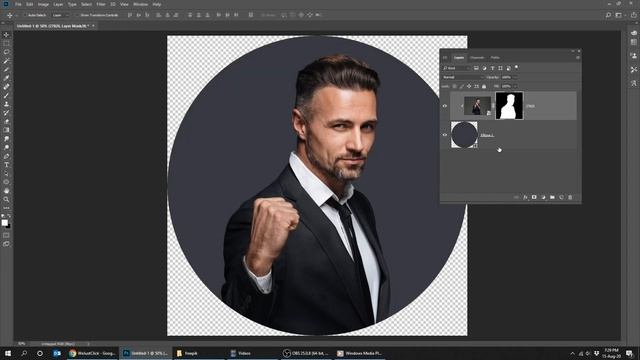Open OBS from the taskbar
Screen dimensions: 640x360
pos(306,353)
